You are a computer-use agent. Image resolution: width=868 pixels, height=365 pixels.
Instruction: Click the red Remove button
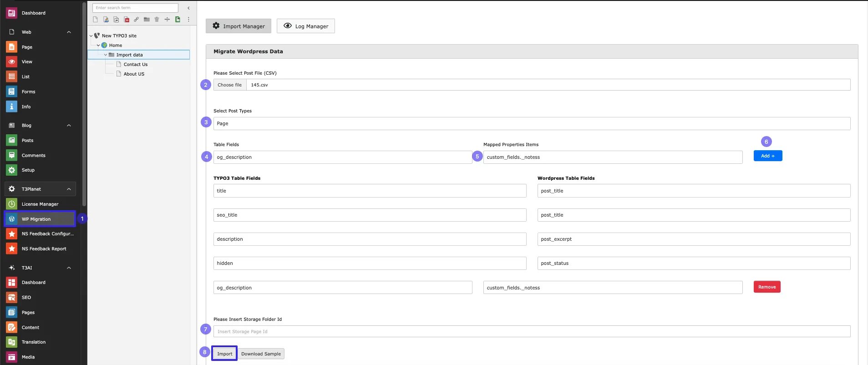pyautogui.click(x=767, y=287)
